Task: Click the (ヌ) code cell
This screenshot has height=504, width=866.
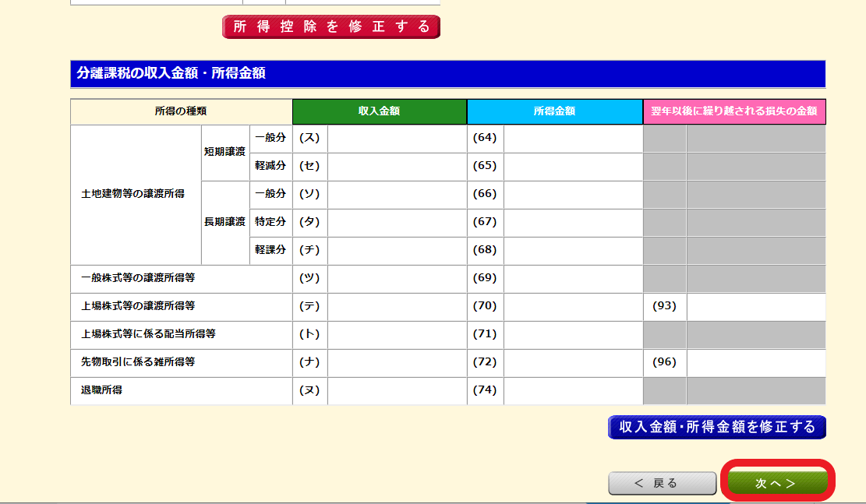Action: [309, 391]
